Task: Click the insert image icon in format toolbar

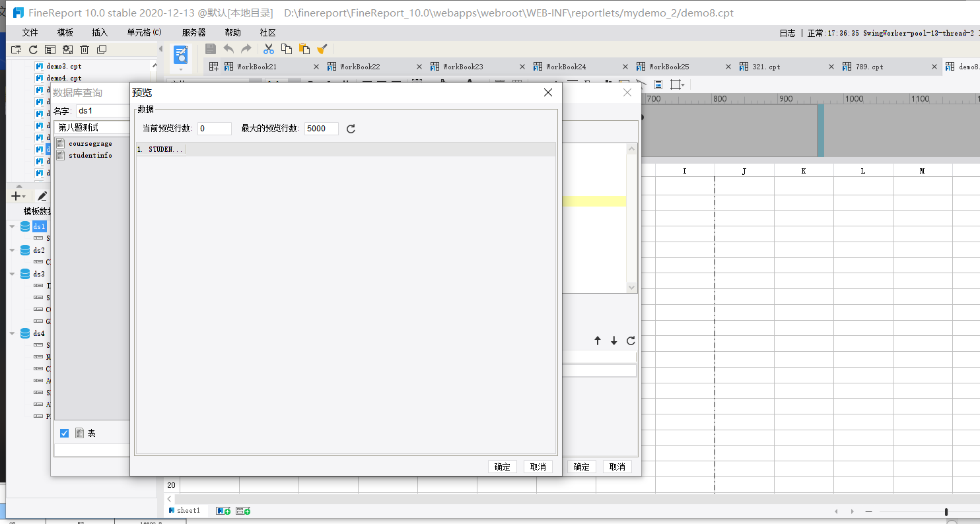Action: pyautogui.click(x=658, y=84)
